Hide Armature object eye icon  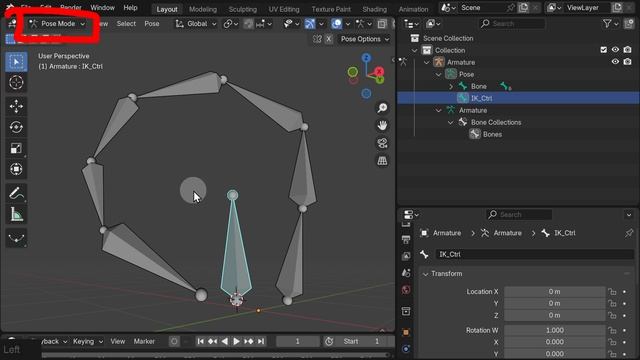point(615,62)
